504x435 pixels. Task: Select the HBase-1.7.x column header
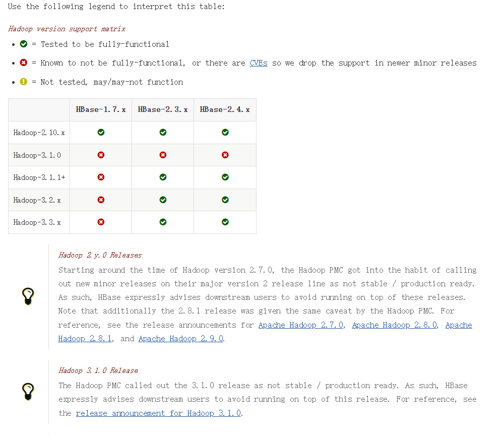pyautogui.click(x=101, y=110)
